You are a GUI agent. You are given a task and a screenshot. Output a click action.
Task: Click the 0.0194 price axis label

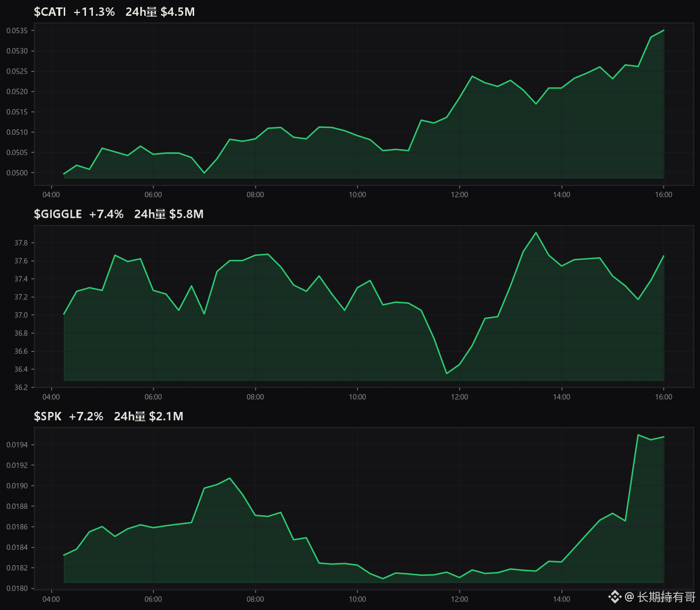[x=17, y=445]
